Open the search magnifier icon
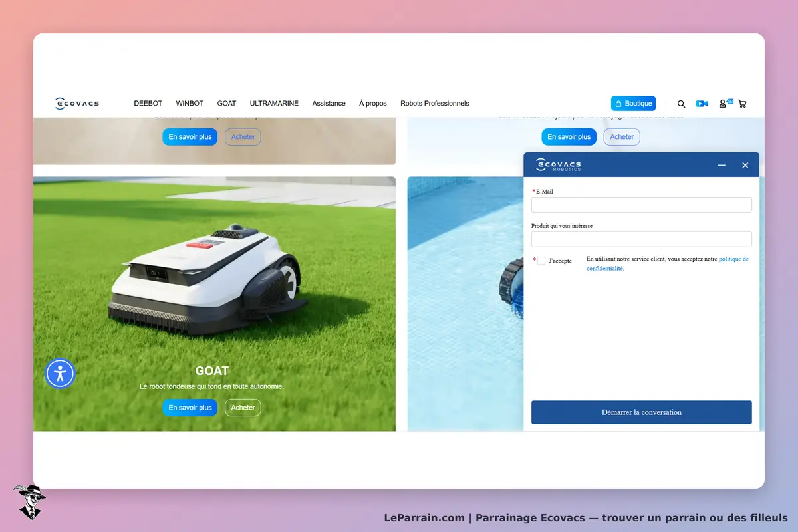The width and height of the screenshot is (798, 532). click(681, 104)
